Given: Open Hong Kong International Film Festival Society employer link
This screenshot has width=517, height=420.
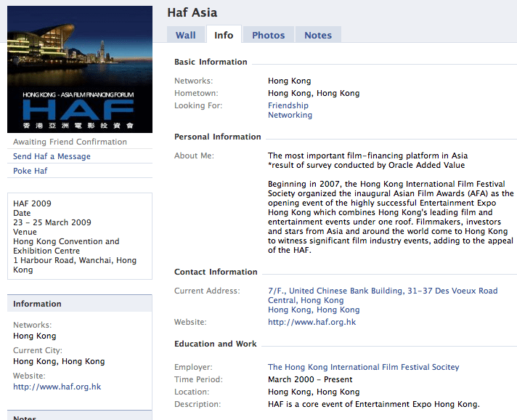Looking at the screenshot, I should pos(363,367).
